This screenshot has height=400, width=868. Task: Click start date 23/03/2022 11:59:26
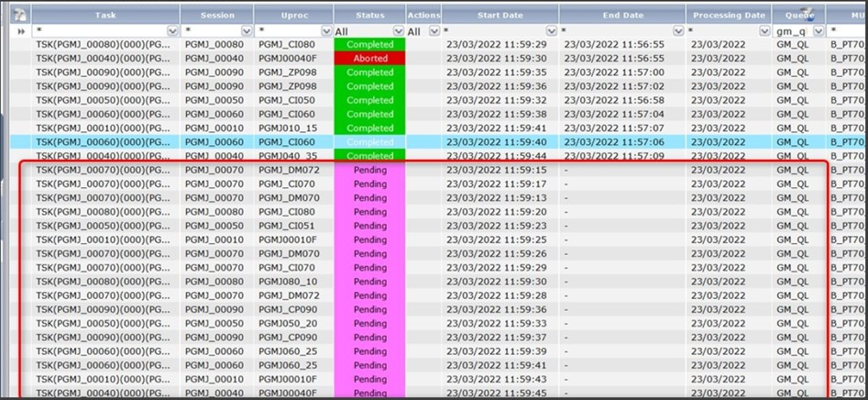pyautogui.click(x=497, y=254)
